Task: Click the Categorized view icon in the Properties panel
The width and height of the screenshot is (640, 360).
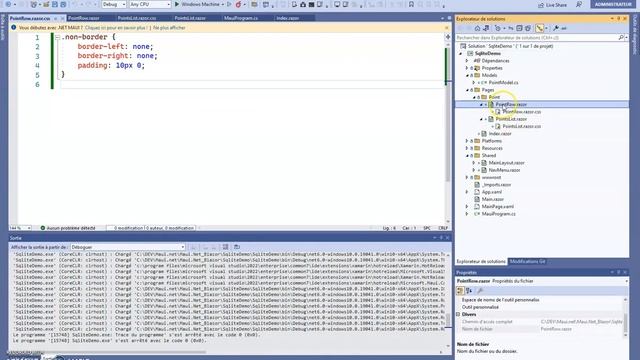Action: (460, 291)
